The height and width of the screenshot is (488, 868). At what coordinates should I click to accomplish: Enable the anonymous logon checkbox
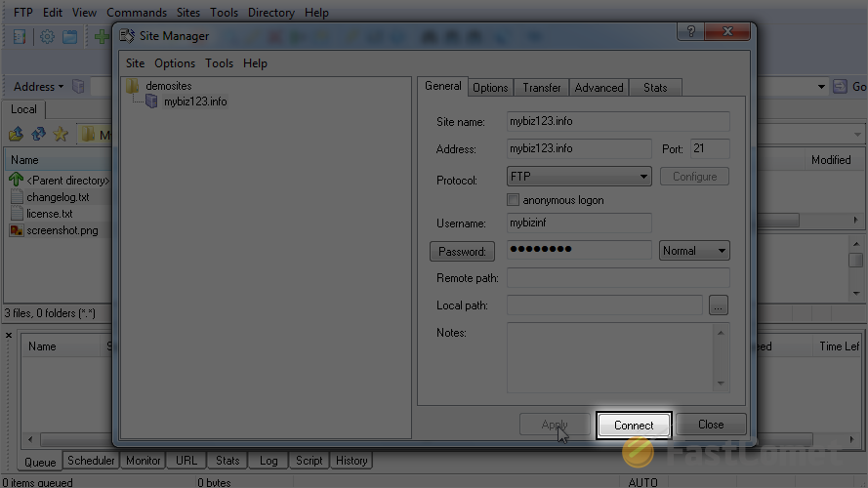514,200
